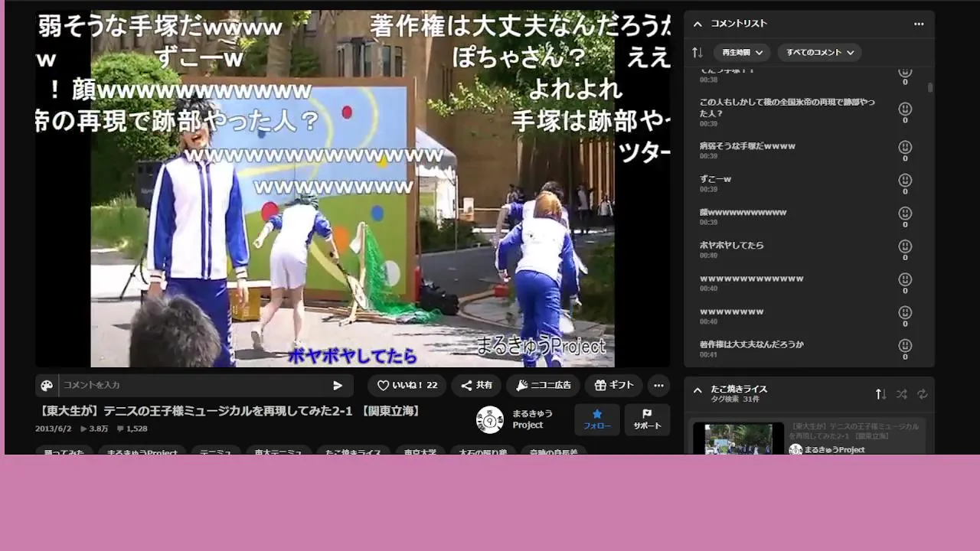Open the more options next to ギフト
Image resolution: width=980 pixels, height=551 pixels.
tap(658, 386)
